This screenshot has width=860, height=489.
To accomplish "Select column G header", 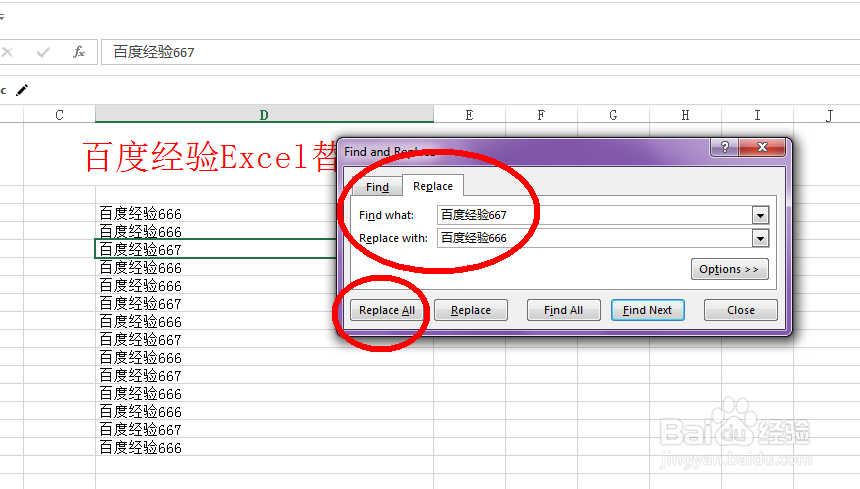I will coord(613,115).
